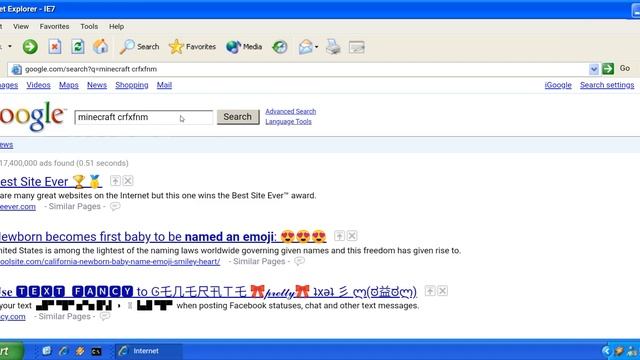Expand hidden system tray icons arrow
640x360 pixels.
pyautogui.click(x=606, y=351)
